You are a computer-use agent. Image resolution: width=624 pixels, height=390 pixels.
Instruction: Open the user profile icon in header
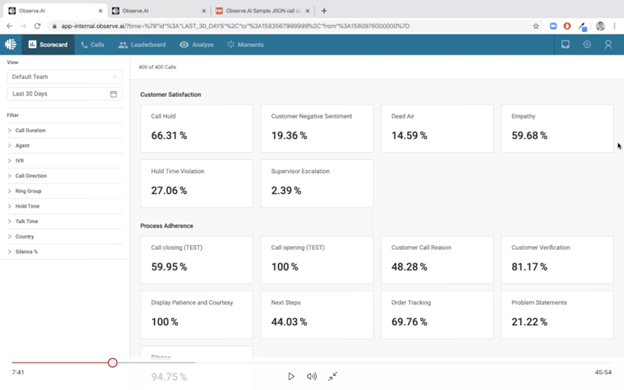[x=608, y=45]
